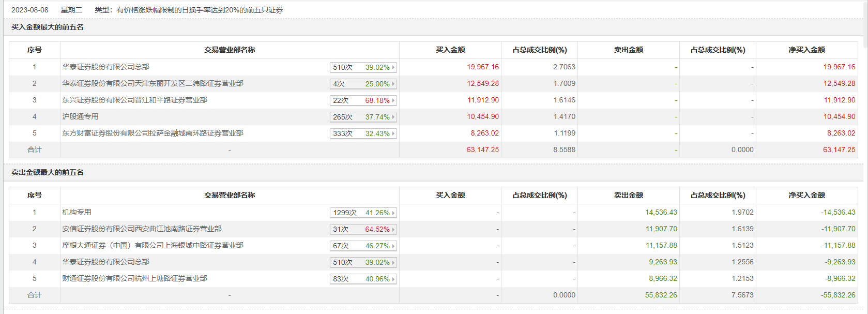This screenshot has height=314, width=868.
Task: Click the arrow icon beside 22次 68.18%
Action: (393, 100)
